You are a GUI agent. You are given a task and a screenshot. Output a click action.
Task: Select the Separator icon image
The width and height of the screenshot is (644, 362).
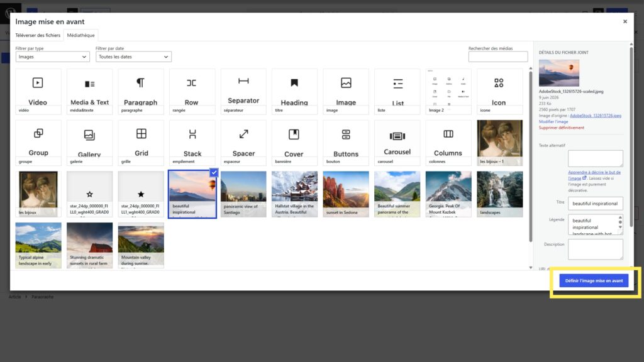point(243,92)
